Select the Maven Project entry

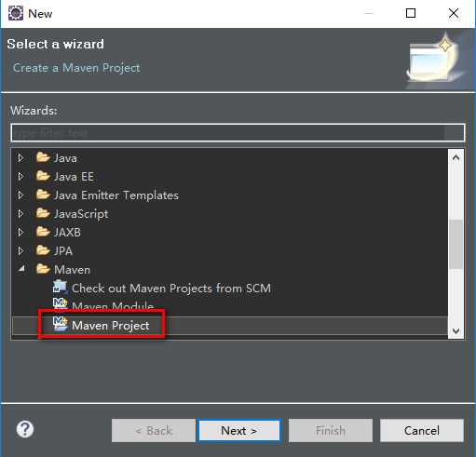[111, 326]
